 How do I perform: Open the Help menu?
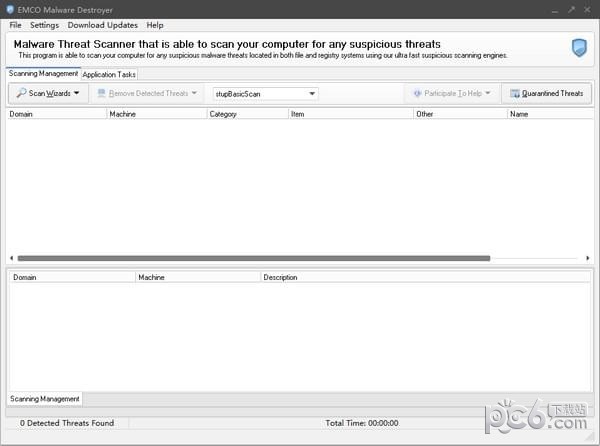(x=155, y=25)
